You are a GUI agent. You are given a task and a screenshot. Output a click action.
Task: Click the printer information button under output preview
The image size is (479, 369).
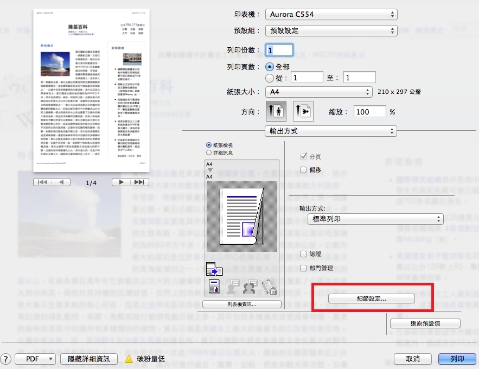pyautogui.click(x=242, y=304)
